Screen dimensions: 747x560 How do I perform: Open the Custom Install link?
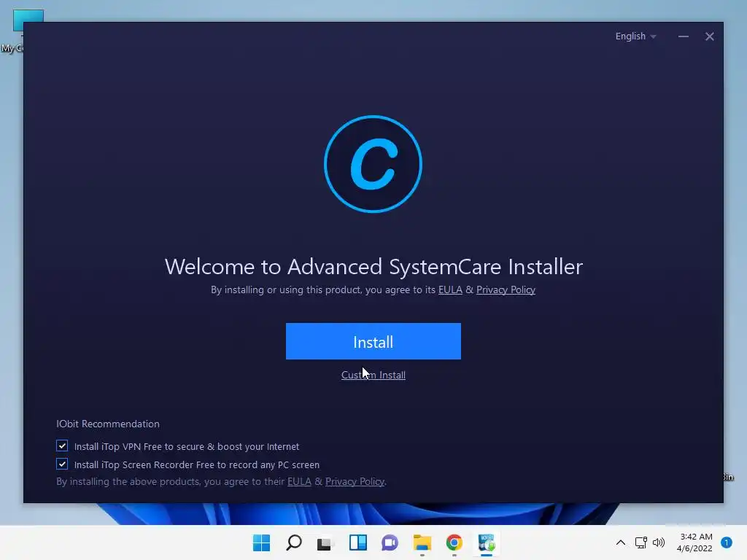(x=373, y=376)
